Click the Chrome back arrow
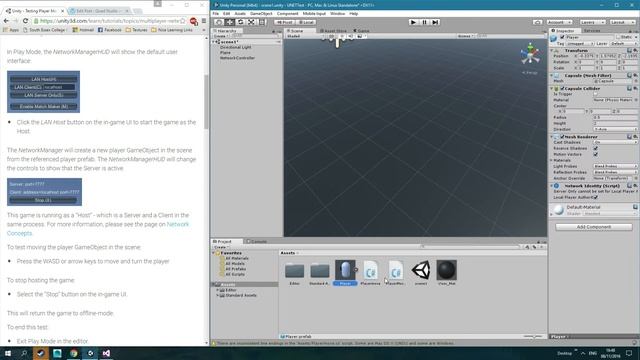The image size is (640, 360). [6, 20]
